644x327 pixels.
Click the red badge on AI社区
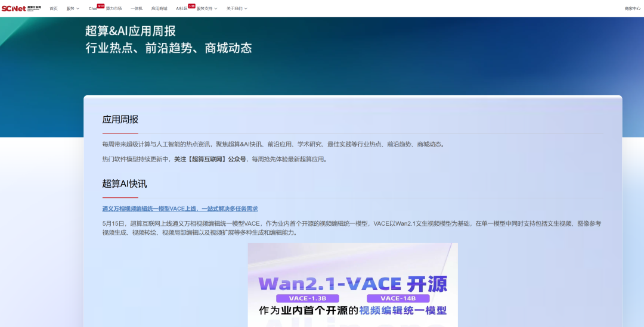(191, 6)
